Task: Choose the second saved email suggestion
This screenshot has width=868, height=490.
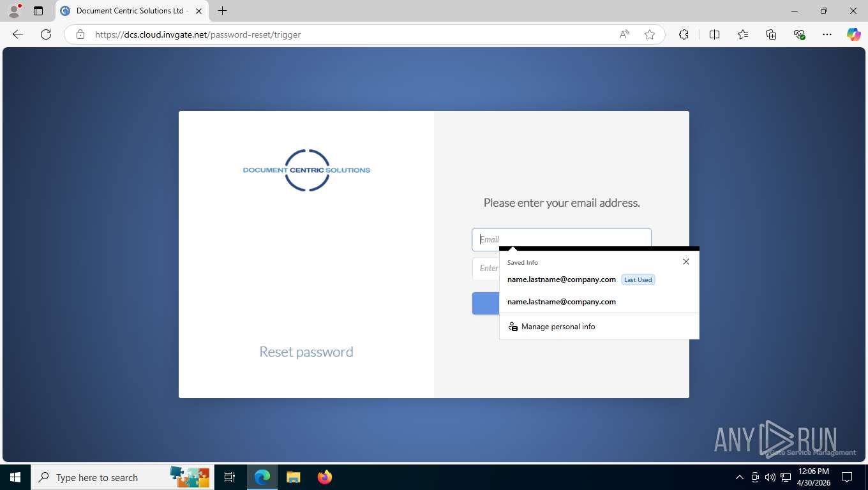Action: [x=599, y=302]
